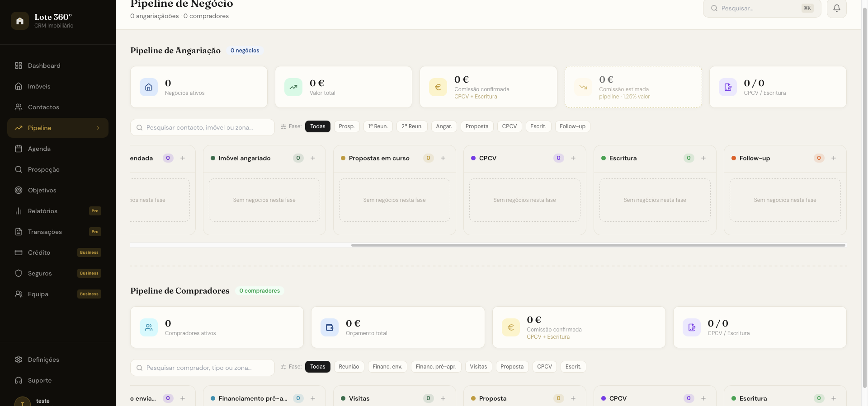Click the Definições gear icon

tap(19, 359)
